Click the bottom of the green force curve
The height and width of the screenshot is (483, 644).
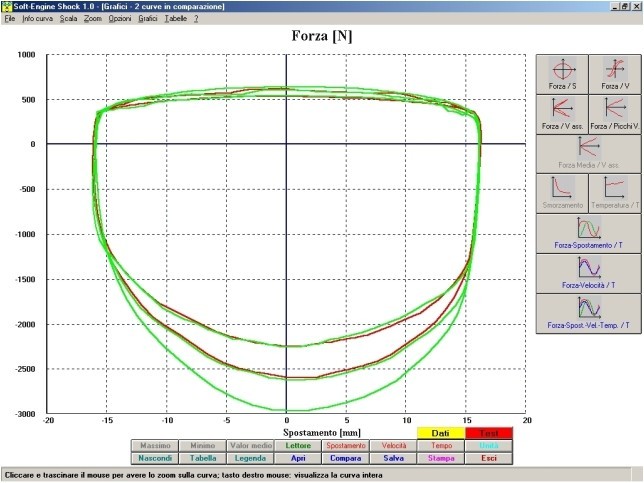pos(287,409)
